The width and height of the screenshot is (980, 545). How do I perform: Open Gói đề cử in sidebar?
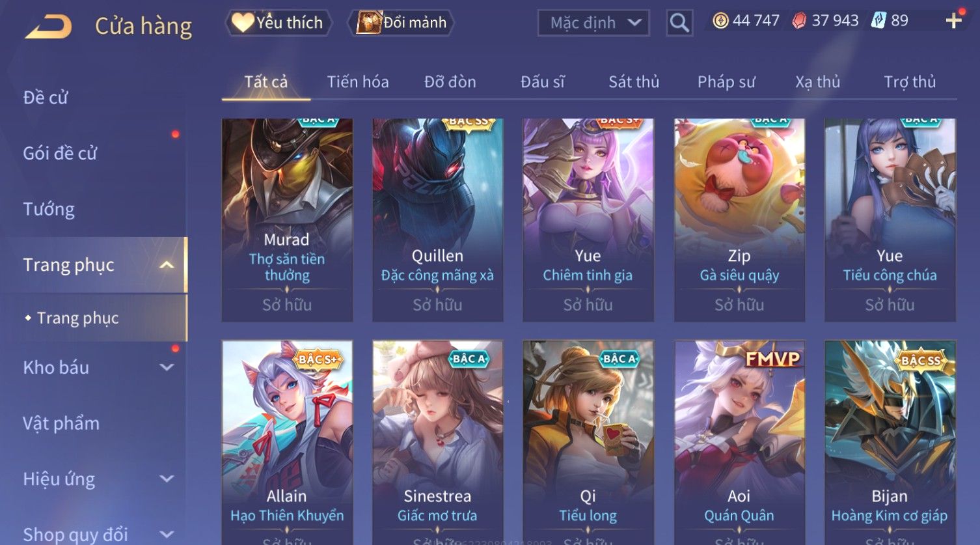pyautogui.click(x=60, y=154)
